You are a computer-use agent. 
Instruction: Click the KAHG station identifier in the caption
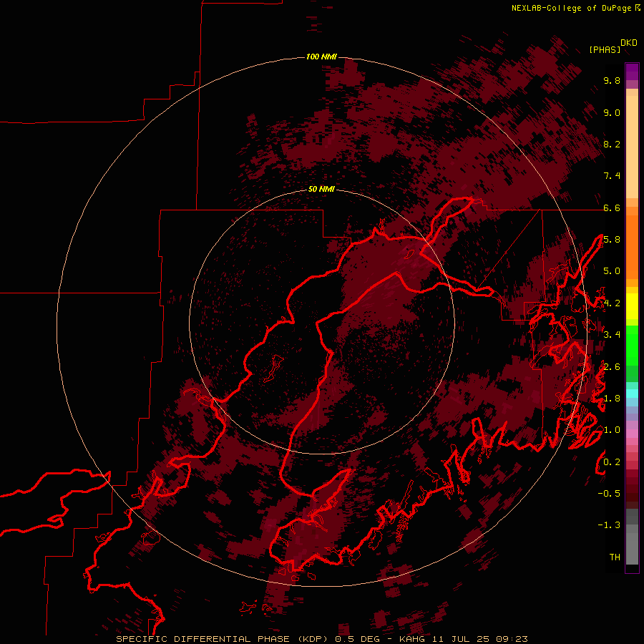pos(413,639)
